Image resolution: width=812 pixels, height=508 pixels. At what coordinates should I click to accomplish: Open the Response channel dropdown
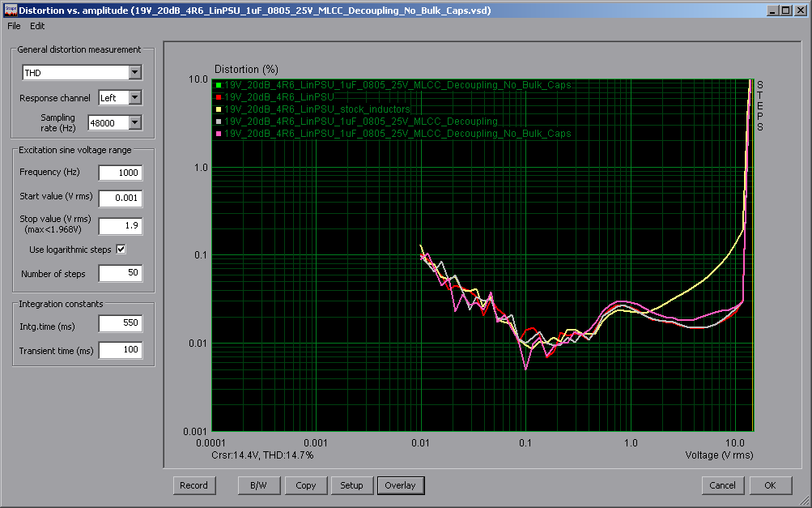pyautogui.click(x=134, y=98)
